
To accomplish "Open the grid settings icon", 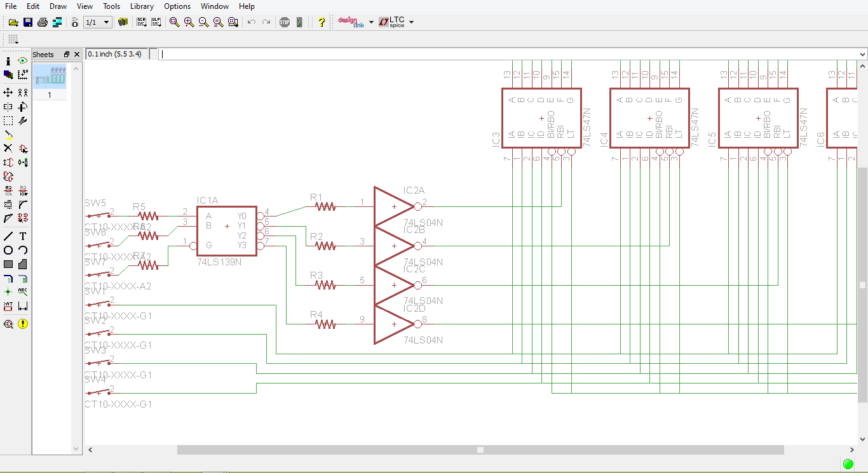I will (x=13, y=39).
